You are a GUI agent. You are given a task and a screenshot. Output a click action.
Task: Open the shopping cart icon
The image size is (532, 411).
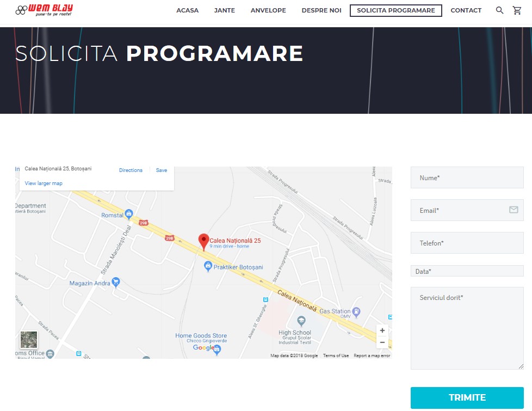(x=517, y=10)
